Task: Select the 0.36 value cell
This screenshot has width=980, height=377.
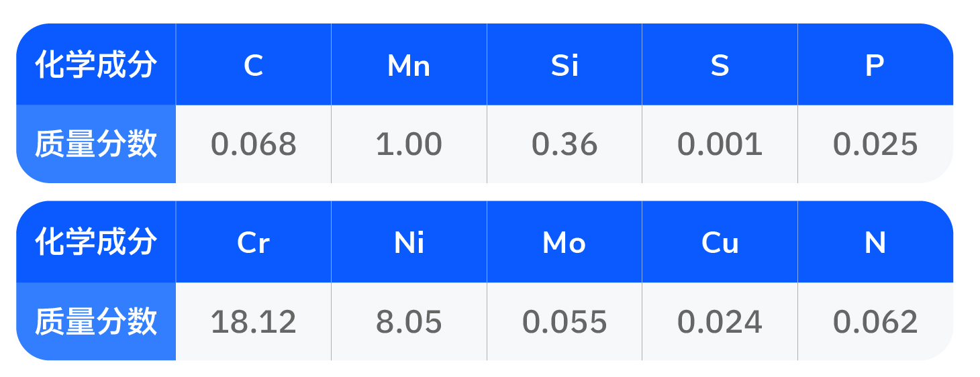Action: click(565, 144)
